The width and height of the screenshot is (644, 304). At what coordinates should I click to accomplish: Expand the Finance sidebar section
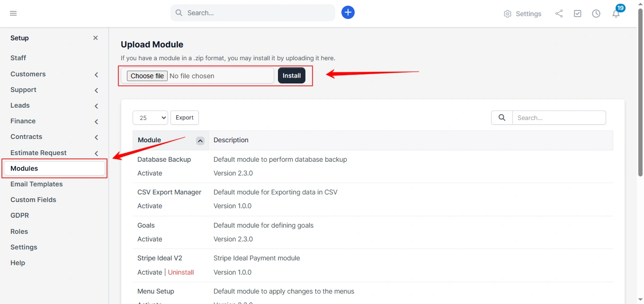(23, 121)
